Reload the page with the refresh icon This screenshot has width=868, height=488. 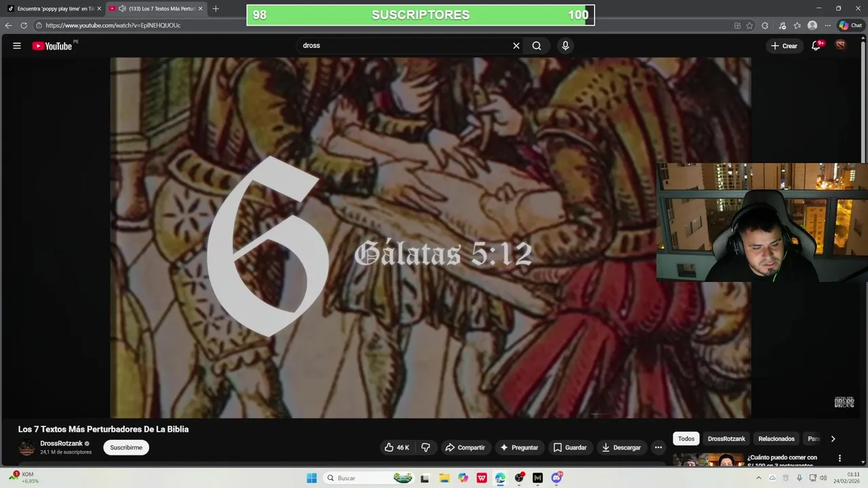[x=24, y=25]
